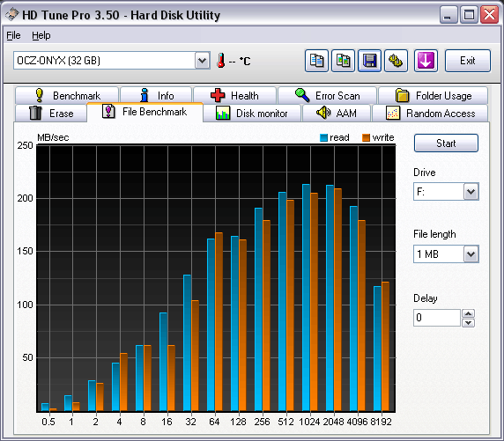Open the Folder Usage tab

[433, 95]
